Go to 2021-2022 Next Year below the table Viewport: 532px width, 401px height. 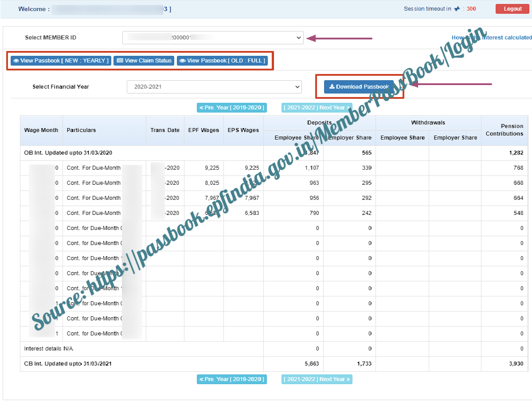(x=317, y=379)
